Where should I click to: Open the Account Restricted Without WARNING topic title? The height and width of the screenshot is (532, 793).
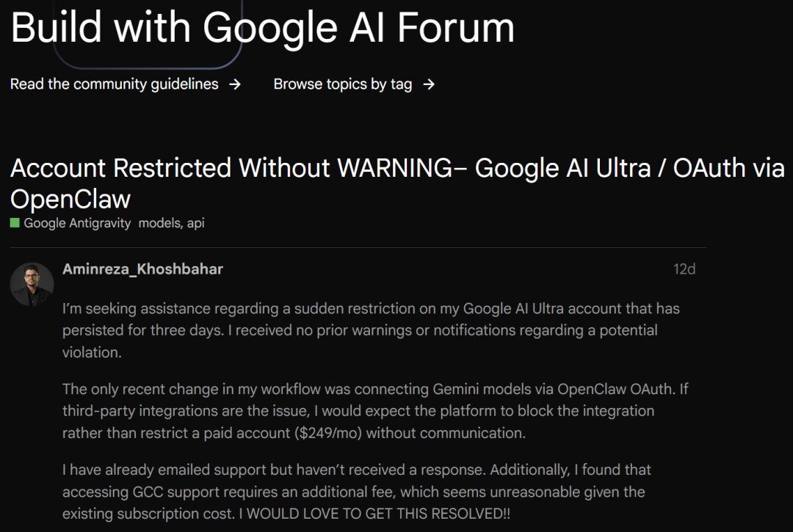[397, 183]
